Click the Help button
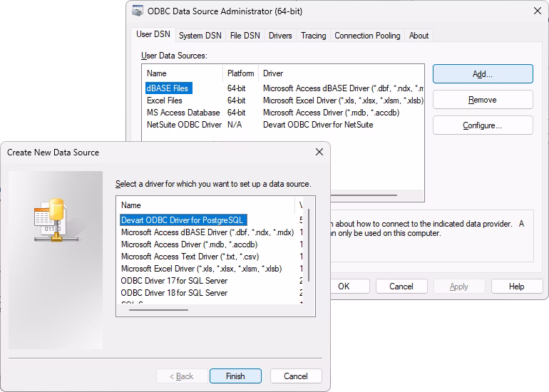The width and height of the screenshot is (549, 392). 517,287
